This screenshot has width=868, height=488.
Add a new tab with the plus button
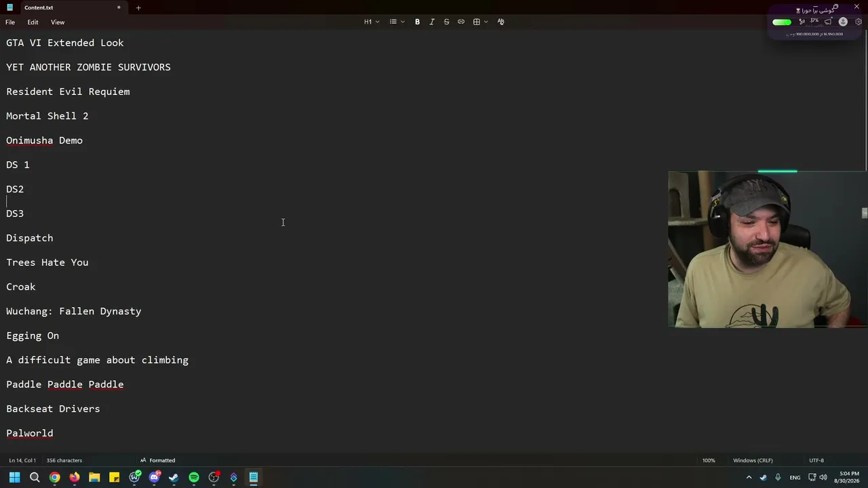[138, 7]
